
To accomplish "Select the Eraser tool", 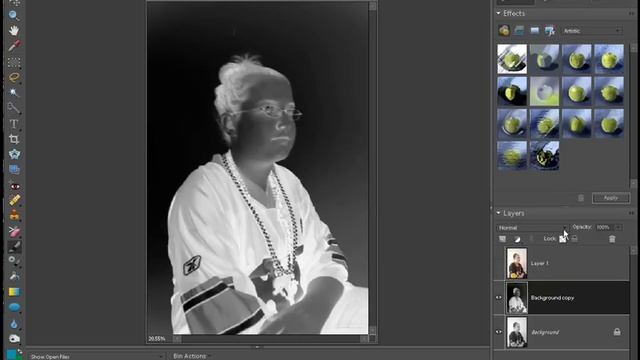I will click(x=14, y=232).
